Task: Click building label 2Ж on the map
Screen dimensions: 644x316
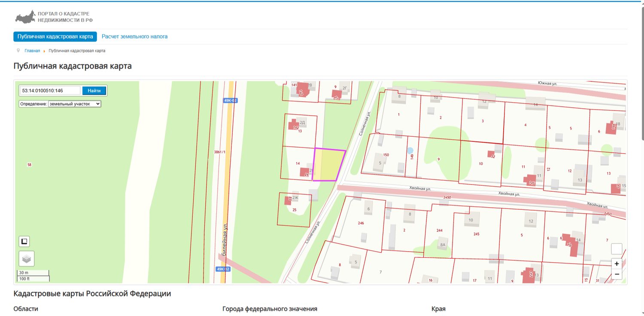Action: coord(295,197)
